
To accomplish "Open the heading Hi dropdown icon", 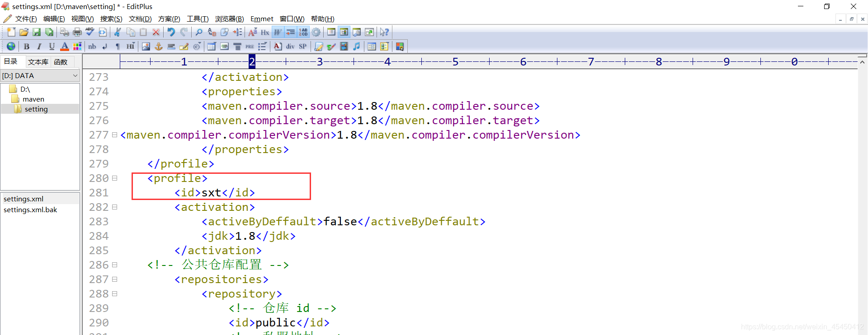I will tap(130, 46).
